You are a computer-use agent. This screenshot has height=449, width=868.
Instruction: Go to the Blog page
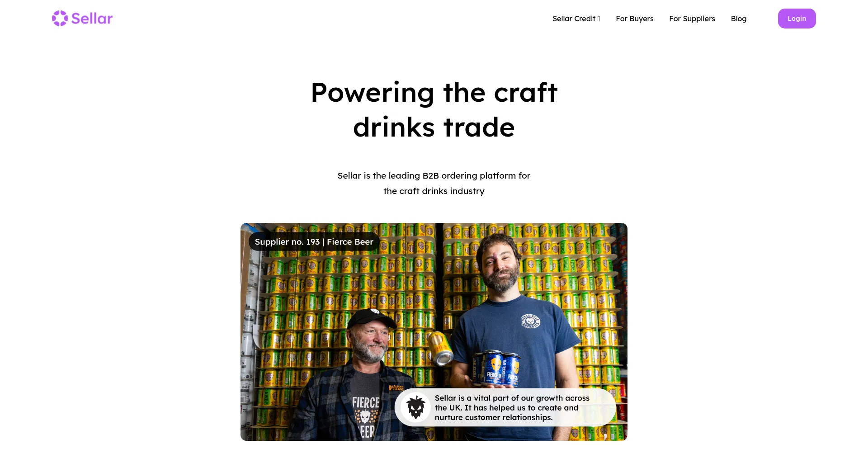click(738, 19)
